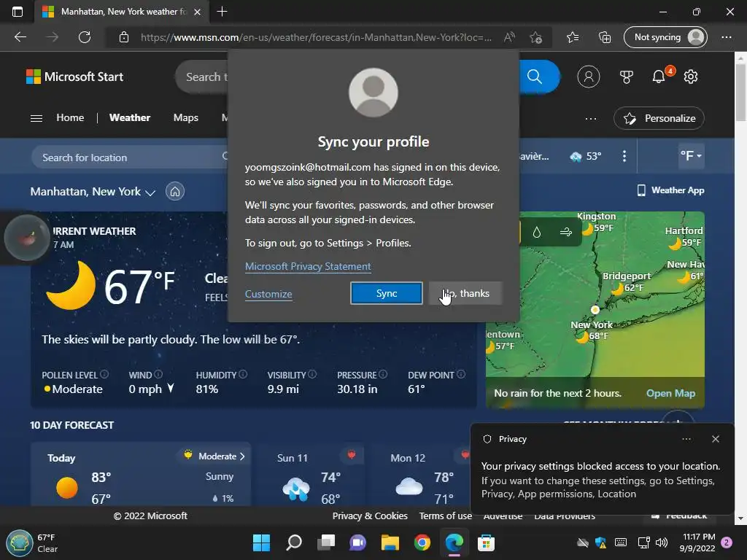Click the Personalize button

pos(659,119)
